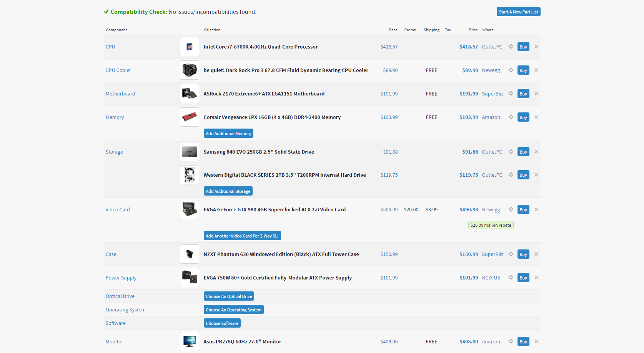Open gear settings for Corsair Vengeance LPX memory
The width and height of the screenshot is (644, 353).
pyautogui.click(x=511, y=117)
